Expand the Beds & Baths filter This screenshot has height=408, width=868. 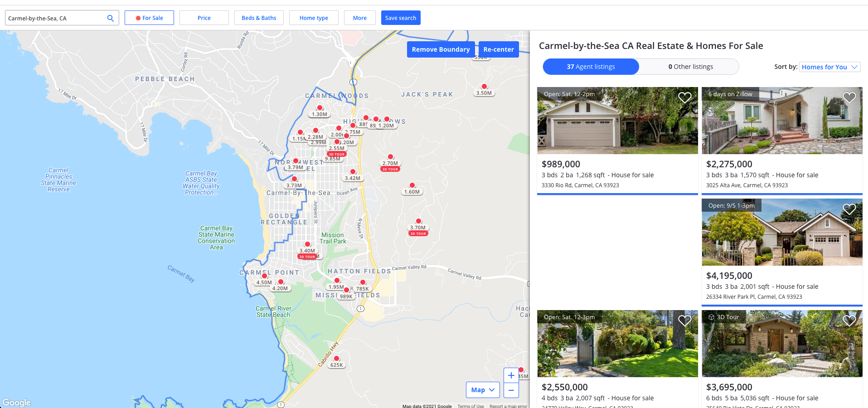pos(259,18)
